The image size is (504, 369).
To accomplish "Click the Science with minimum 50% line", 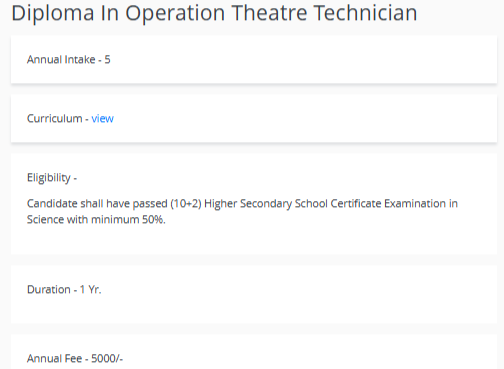I will 96,220.
